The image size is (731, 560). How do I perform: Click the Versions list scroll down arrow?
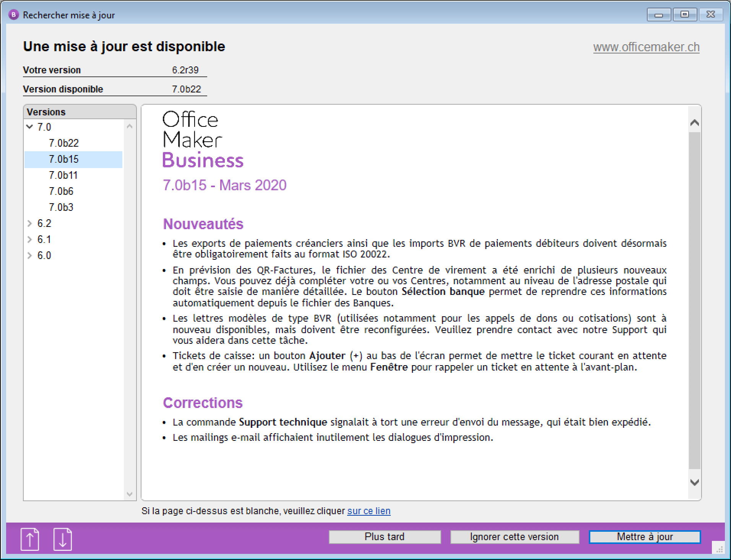[x=130, y=494]
